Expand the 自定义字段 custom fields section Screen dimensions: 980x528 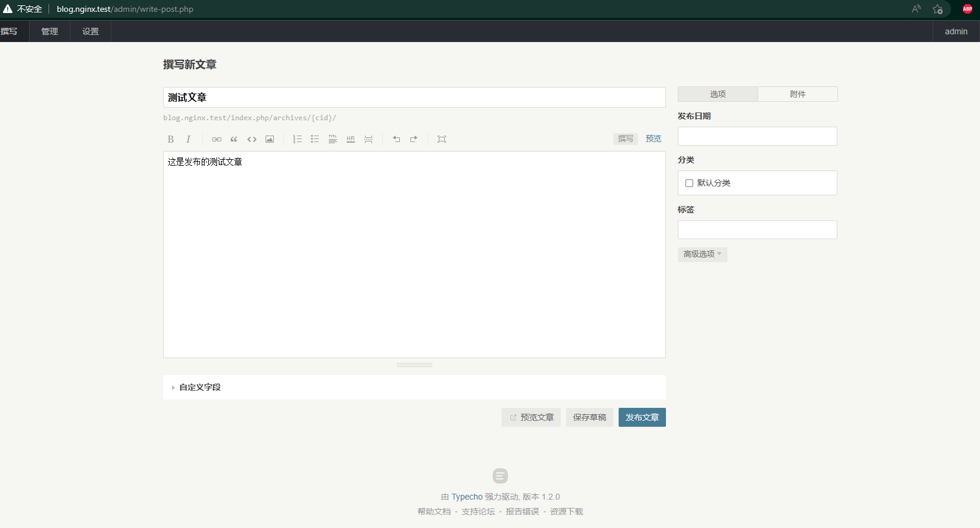(415, 387)
